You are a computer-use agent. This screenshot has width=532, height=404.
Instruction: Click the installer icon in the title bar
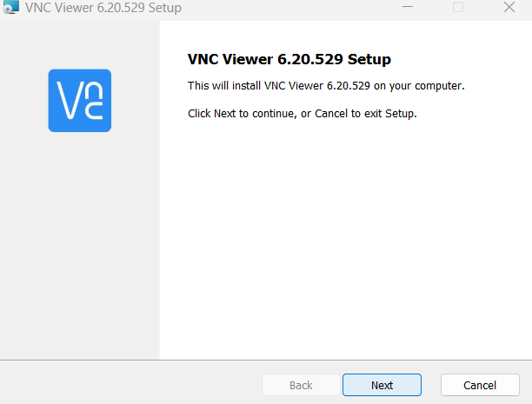11,8
